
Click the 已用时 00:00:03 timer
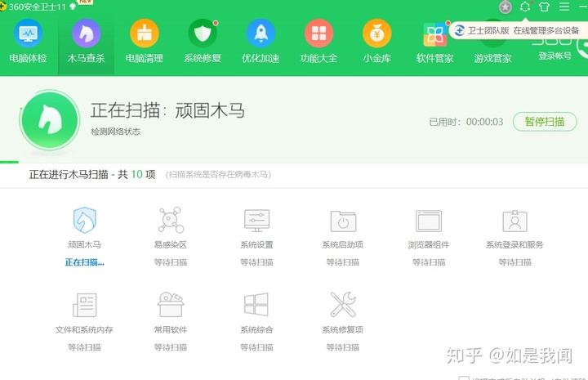(466, 122)
